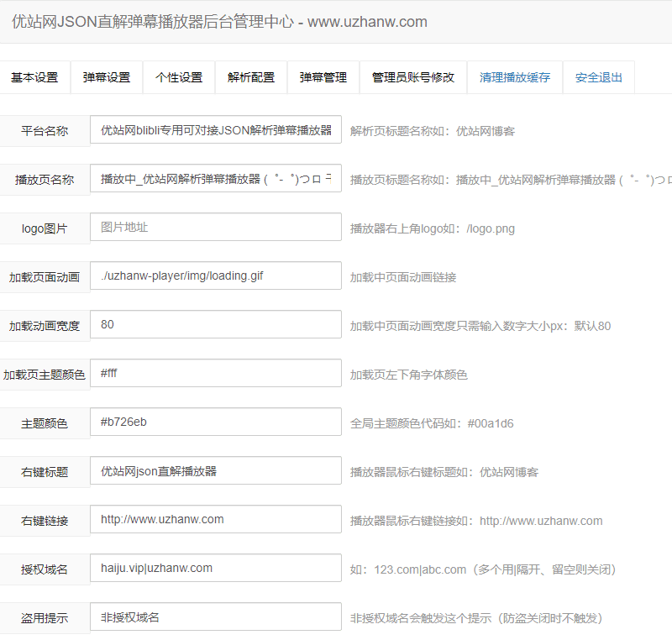Edit the 加载页面动画 path field
Viewport: 672px width, 640px height.
[x=216, y=275]
